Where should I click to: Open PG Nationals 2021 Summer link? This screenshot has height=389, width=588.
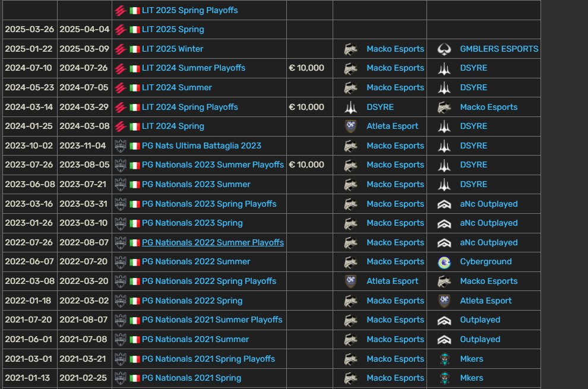click(x=195, y=339)
